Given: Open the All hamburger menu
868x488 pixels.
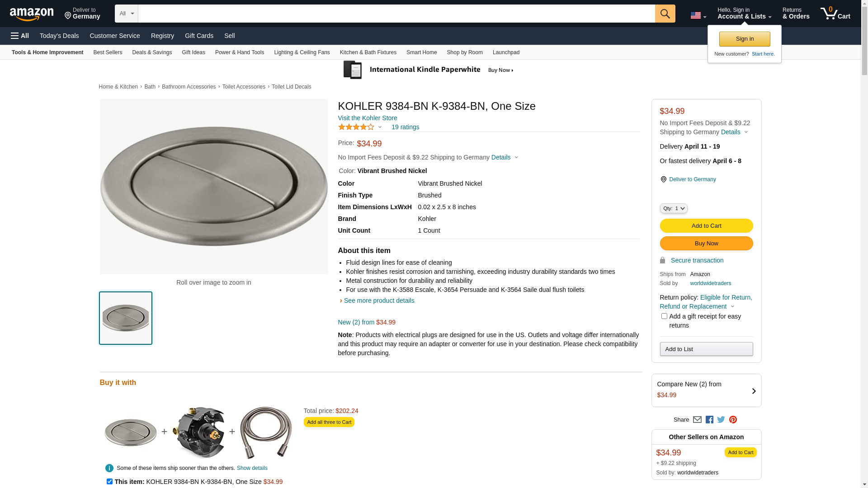Looking at the screenshot, I should point(20,36).
